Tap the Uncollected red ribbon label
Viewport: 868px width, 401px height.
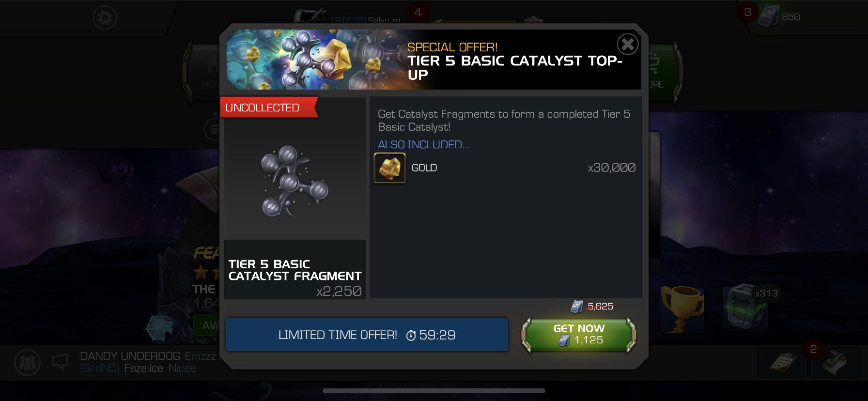[x=269, y=108]
